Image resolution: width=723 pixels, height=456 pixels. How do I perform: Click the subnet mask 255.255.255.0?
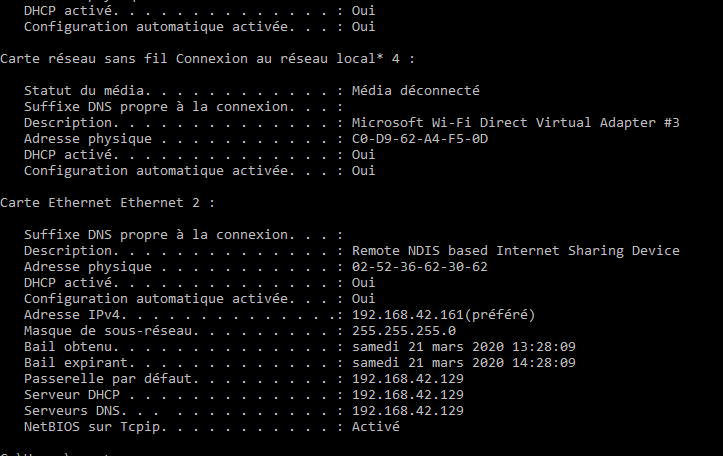404,331
